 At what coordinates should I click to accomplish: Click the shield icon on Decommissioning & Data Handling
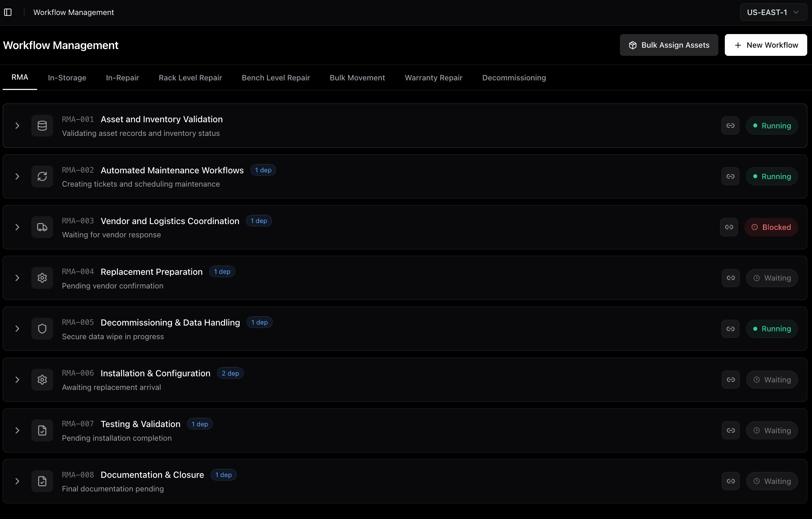click(x=42, y=329)
